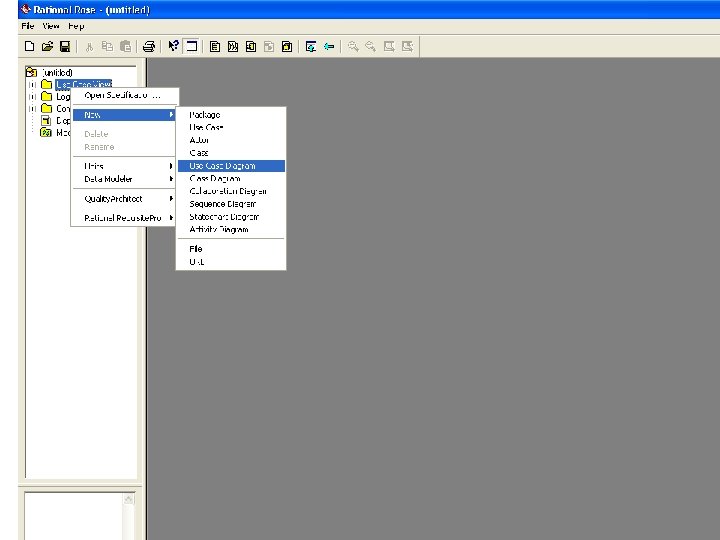The width and height of the screenshot is (720, 540).
Task: Activate the Context Help arrow-question icon
Action: (173, 46)
